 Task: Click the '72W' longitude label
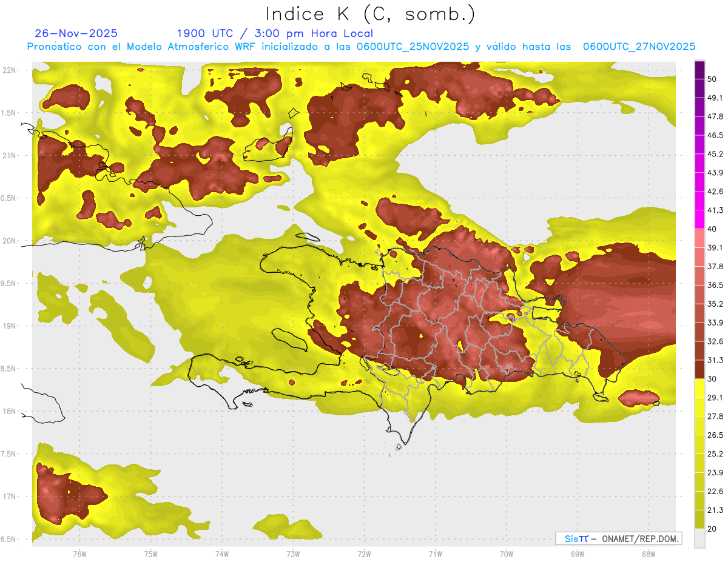coord(364,554)
